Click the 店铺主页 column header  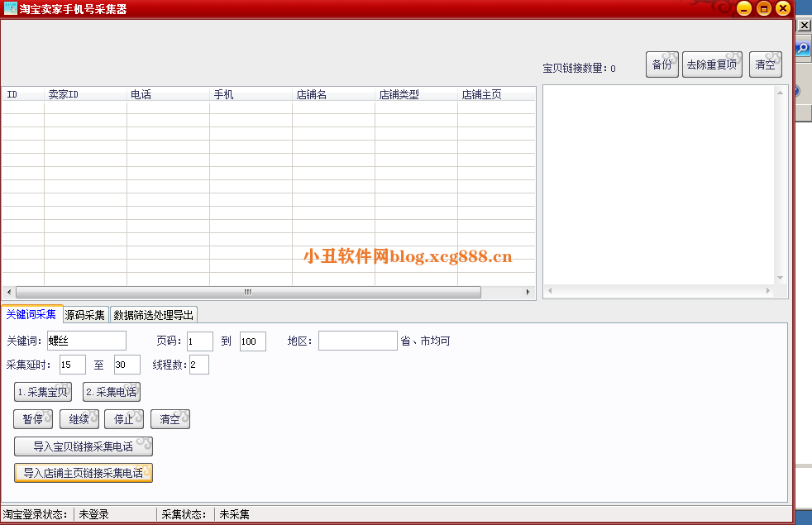497,94
